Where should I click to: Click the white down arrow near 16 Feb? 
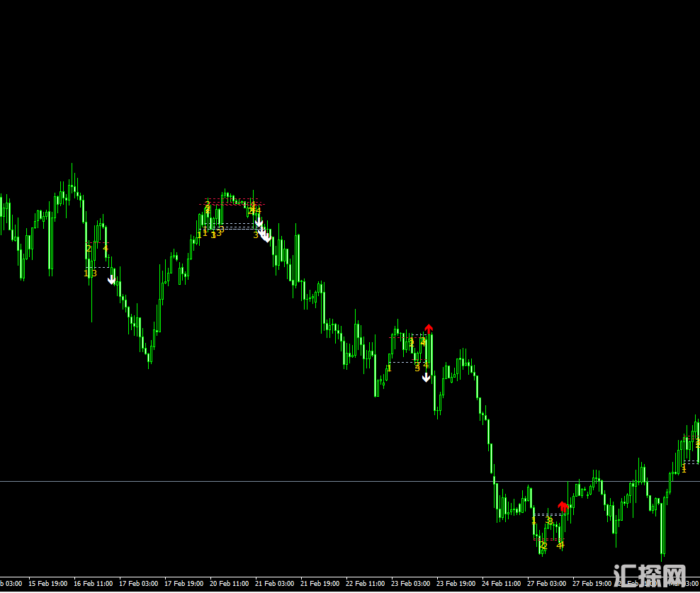pyautogui.click(x=111, y=279)
